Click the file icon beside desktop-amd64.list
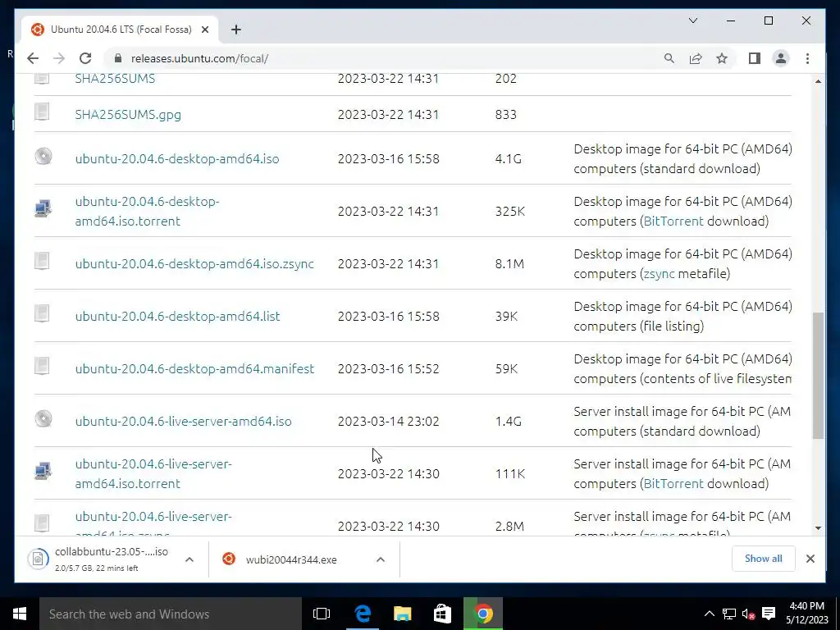Image resolution: width=840 pixels, height=630 pixels. [x=42, y=313]
